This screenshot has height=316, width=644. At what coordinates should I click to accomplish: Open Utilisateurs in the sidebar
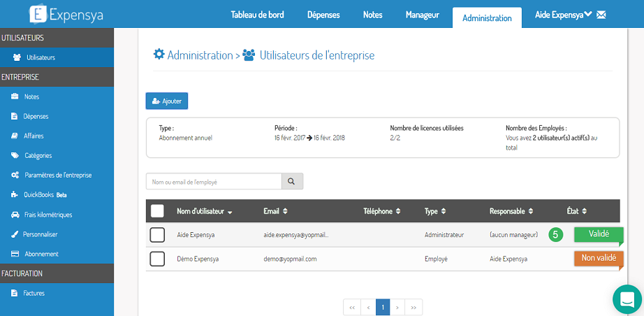[57, 57]
